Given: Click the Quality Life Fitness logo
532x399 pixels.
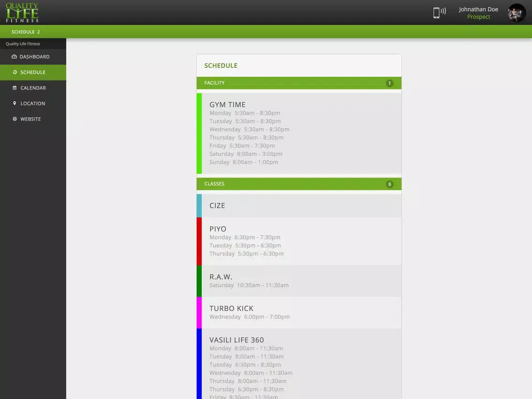Looking at the screenshot, I should (22, 13).
